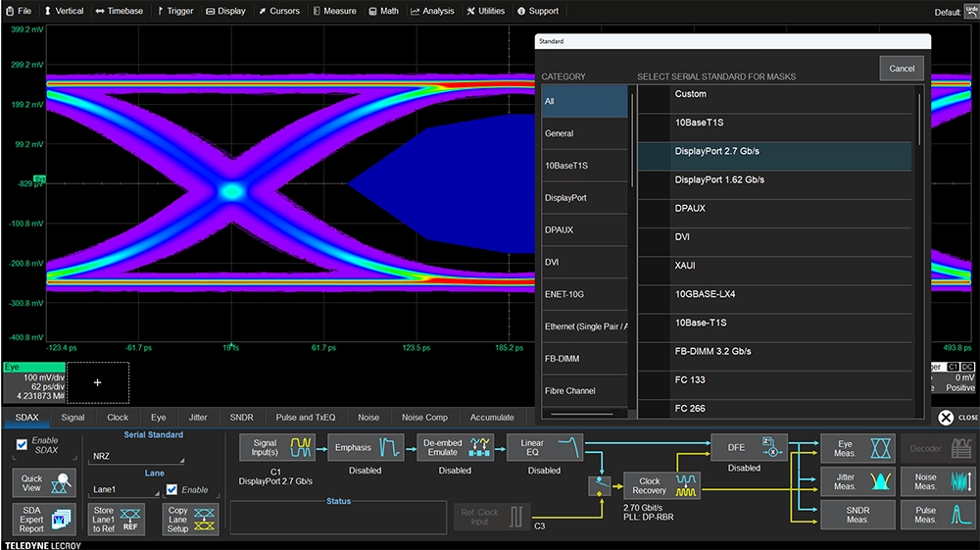The height and width of the screenshot is (550, 980).
Task: Open the File menu
Action: [x=19, y=11]
